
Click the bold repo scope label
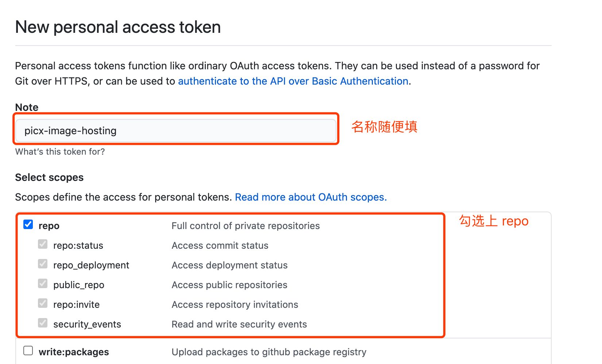coord(49,226)
